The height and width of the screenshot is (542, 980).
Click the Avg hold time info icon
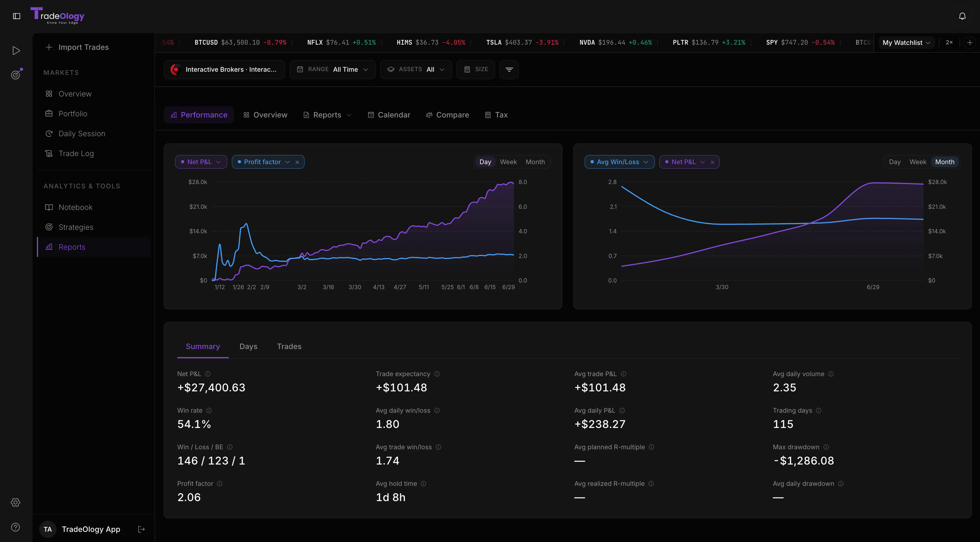coord(423,484)
